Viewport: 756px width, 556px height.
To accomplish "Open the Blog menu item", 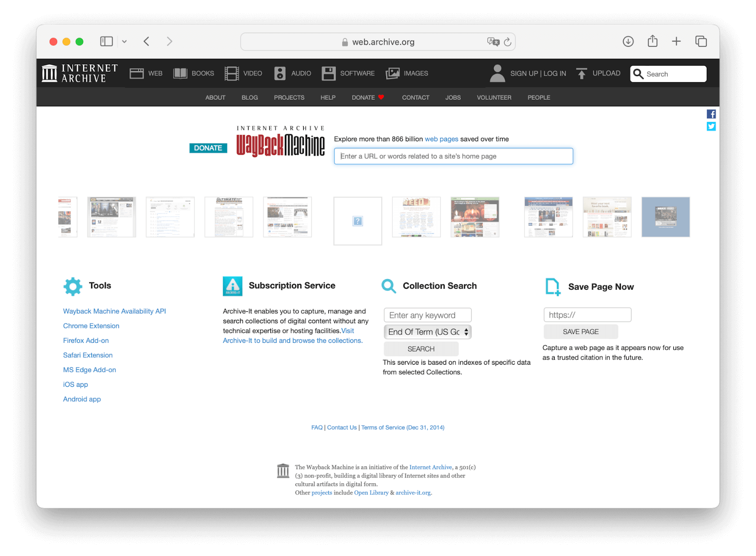I will click(x=249, y=97).
